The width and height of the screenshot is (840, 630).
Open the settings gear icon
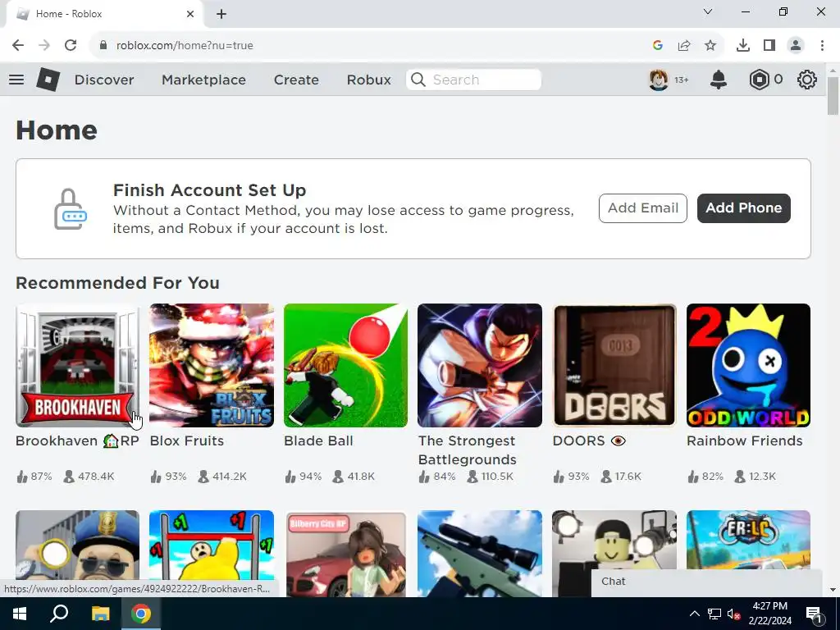[807, 80]
